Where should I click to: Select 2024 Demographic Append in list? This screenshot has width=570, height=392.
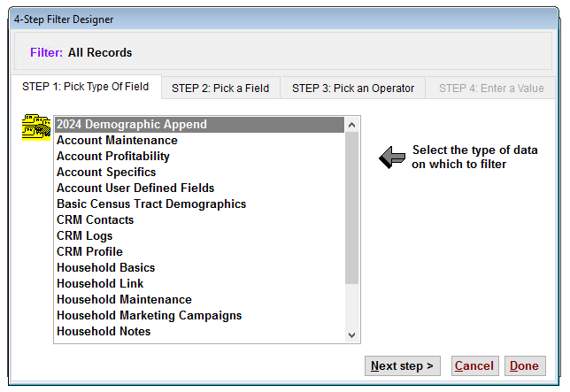199,124
